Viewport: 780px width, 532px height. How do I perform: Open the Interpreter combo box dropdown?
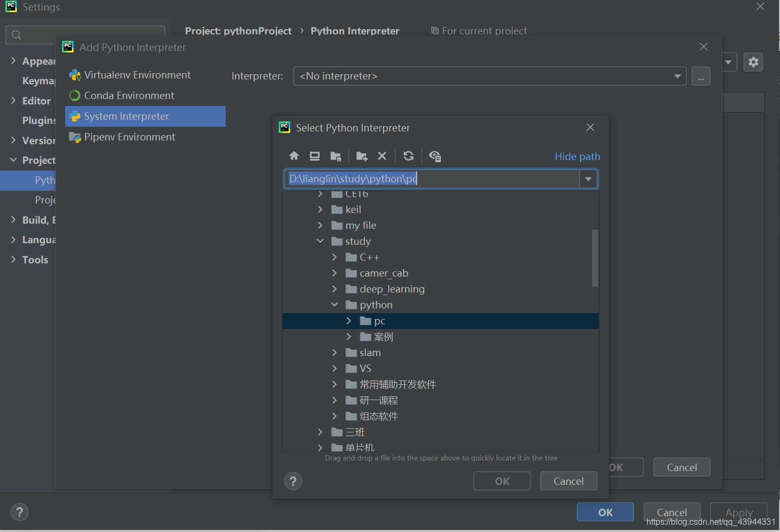pos(677,76)
